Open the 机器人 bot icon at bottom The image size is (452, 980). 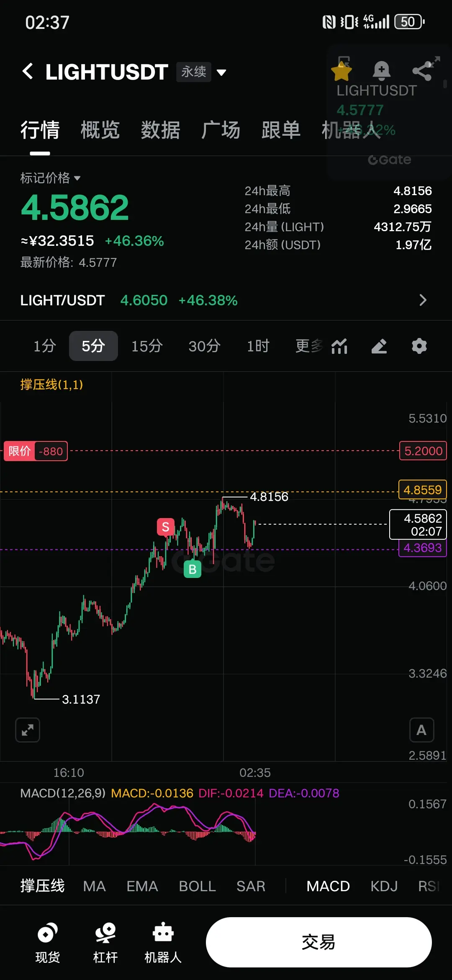[163, 943]
